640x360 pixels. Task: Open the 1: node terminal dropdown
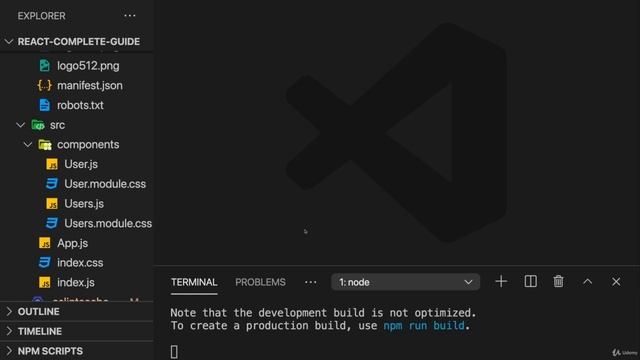click(405, 282)
